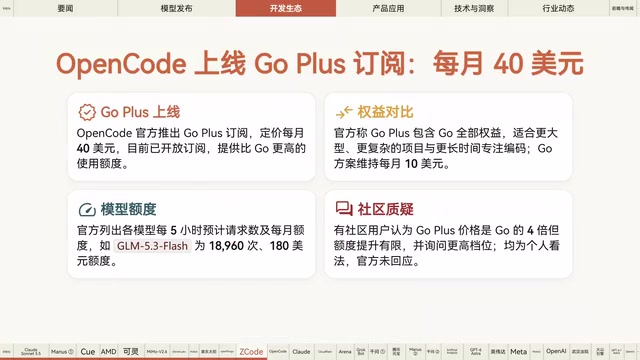This screenshot has width=640, height=360.
Task: Click the 权益对比 card heading
Action: [x=385, y=112]
